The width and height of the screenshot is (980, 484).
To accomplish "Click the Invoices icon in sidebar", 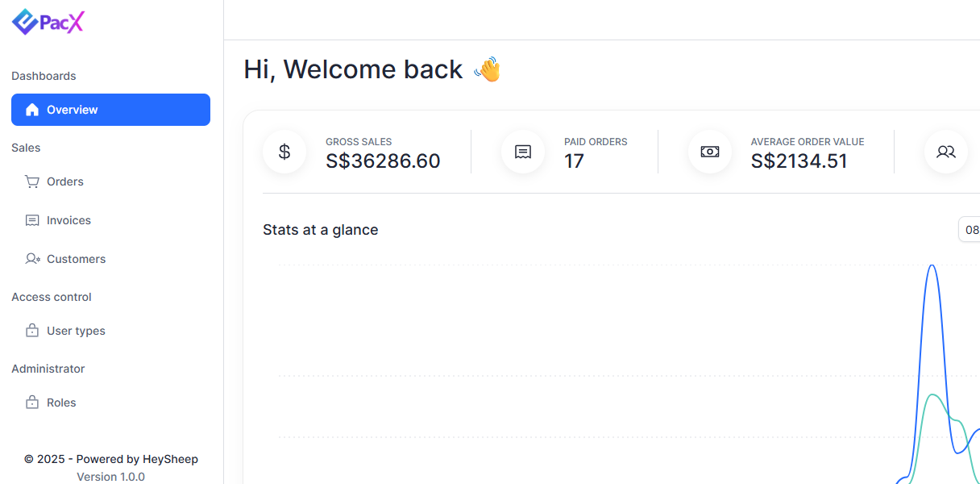I will [x=32, y=220].
